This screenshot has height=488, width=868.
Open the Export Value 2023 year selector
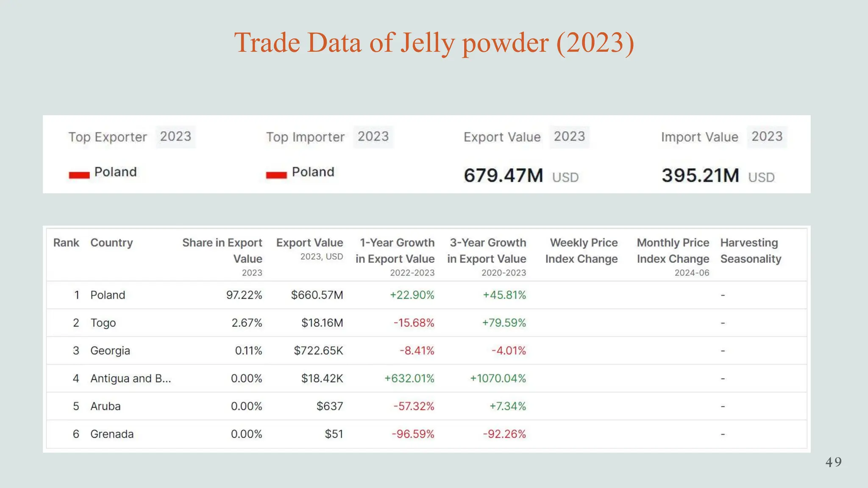tap(569, 136)
